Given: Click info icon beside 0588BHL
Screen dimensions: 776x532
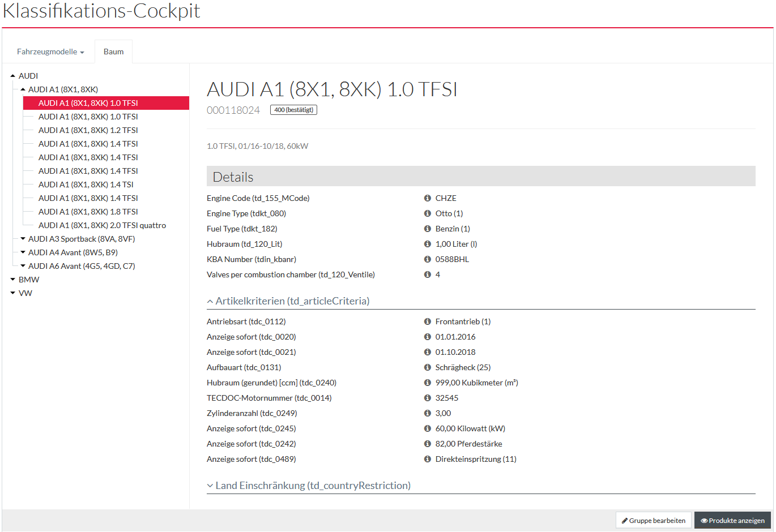Looking at the screenshot, I should coord(428,259).
